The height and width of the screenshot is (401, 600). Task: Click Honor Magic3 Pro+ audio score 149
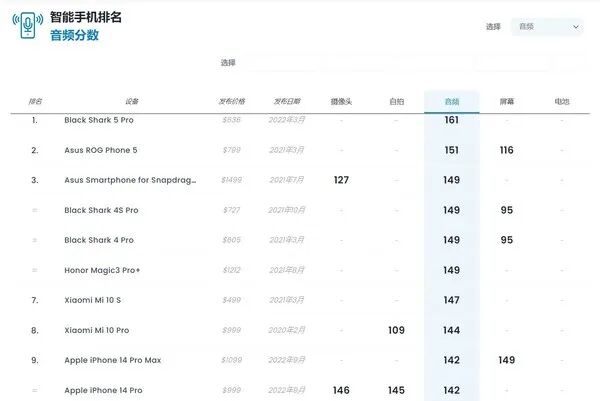tap(452, 270)
